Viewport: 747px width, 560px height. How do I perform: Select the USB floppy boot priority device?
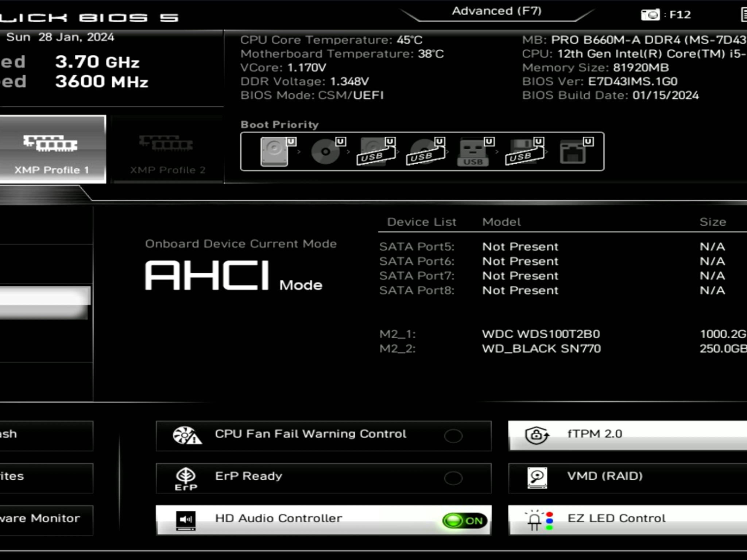tap(525, 152)
